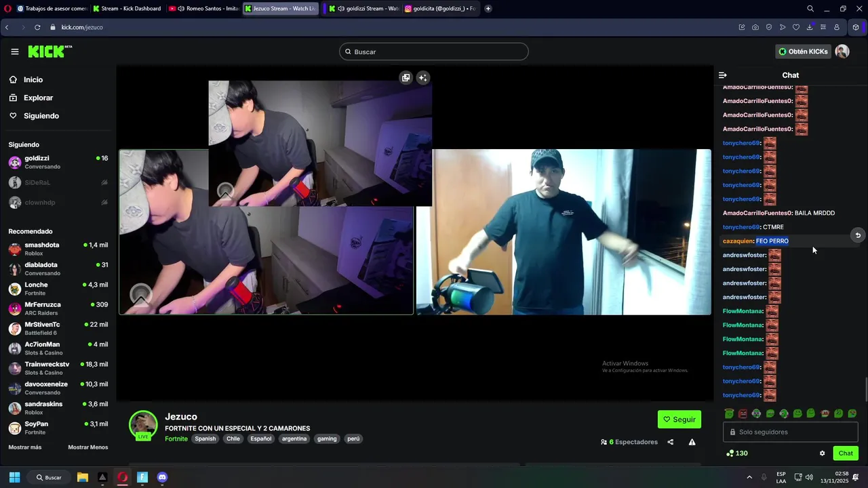The height and width of the screenshot is (488, 868).
Task: Open Windows Start menu
Action: coord(14,477)
